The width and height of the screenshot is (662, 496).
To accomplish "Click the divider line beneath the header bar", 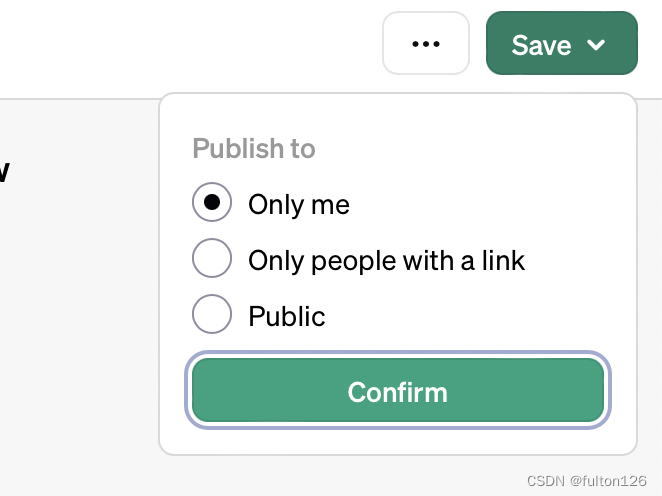I will [79, 99].
